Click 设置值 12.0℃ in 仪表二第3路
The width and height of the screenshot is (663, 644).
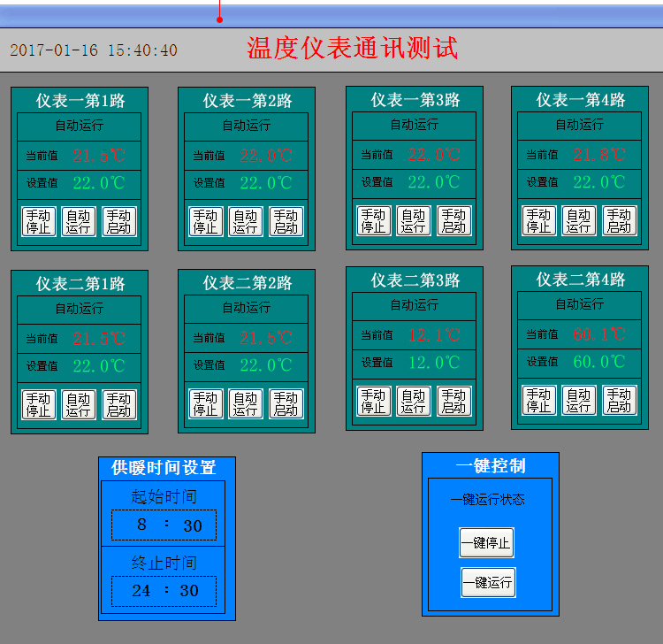coord(434,363)
